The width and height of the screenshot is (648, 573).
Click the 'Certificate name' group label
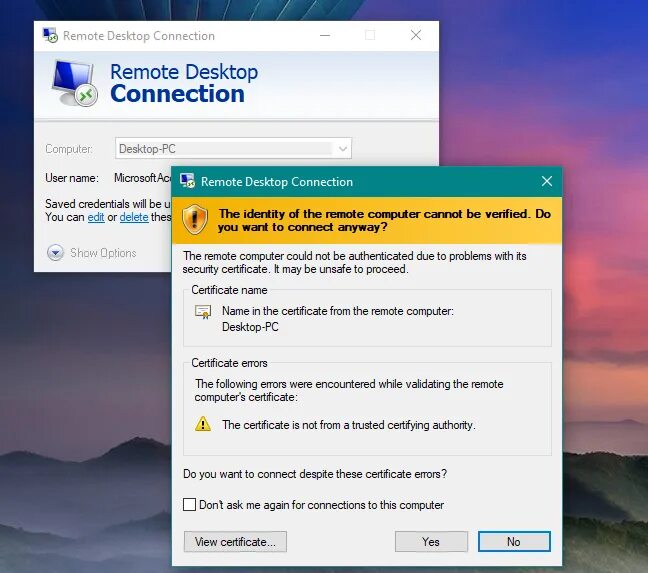229,290
